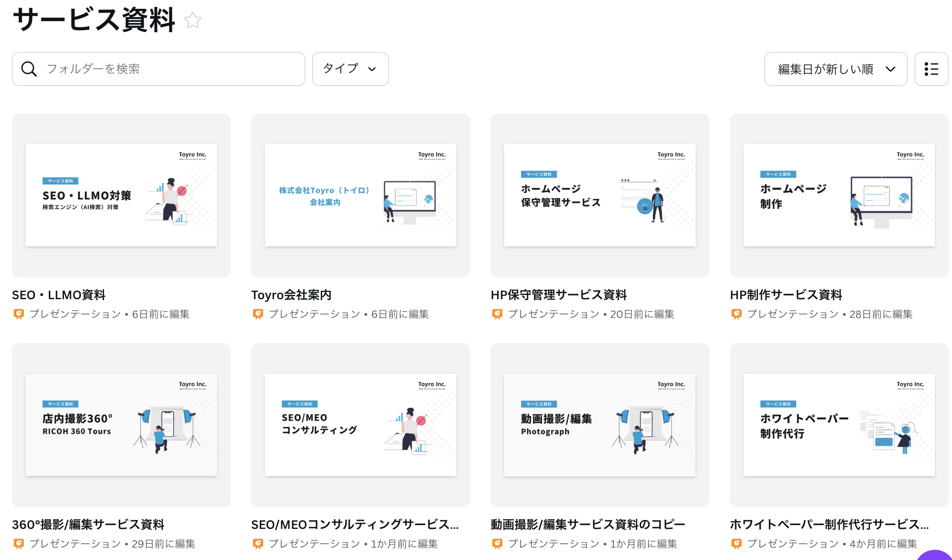
Task: Click the presentation icon under HP保守管理サービス資料
Action: (x=497, y=314)
